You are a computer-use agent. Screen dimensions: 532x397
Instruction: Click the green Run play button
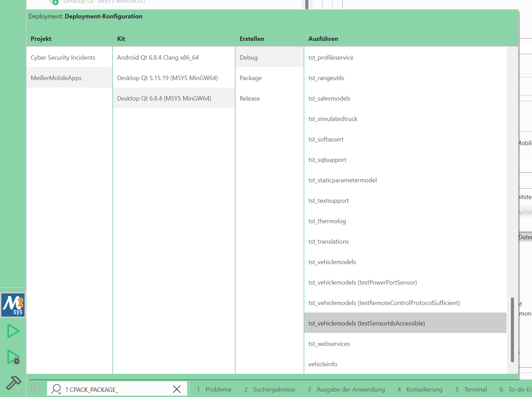(13, 331)
